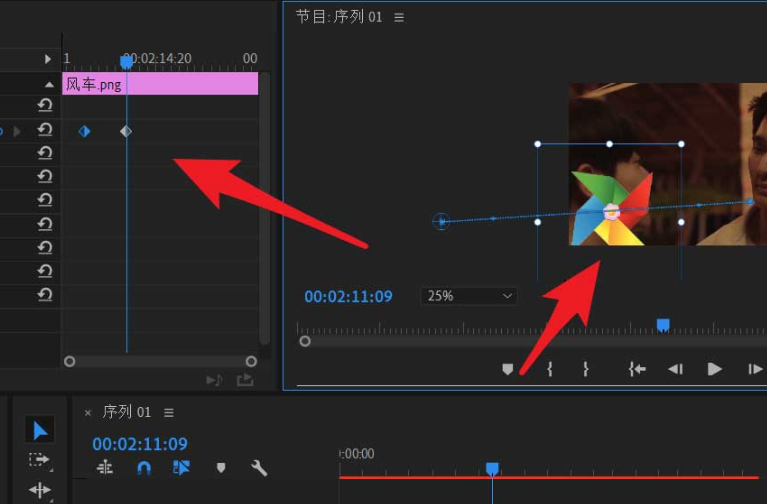Close the 序列 01 timeline tab
The width and height of the screenshot is (767, 504).
(x=88, y=413)
